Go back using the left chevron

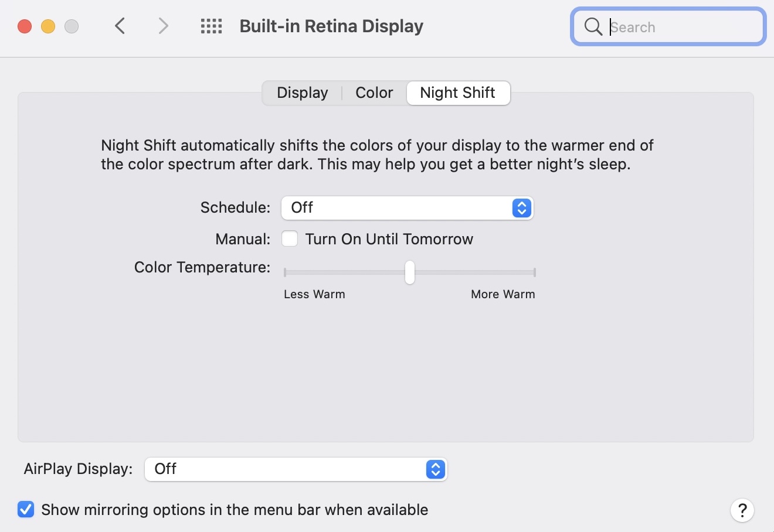pos(120,26)
